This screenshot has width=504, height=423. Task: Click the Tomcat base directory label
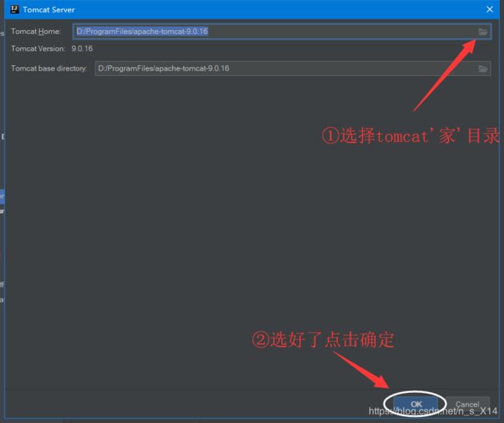point(49,68)
